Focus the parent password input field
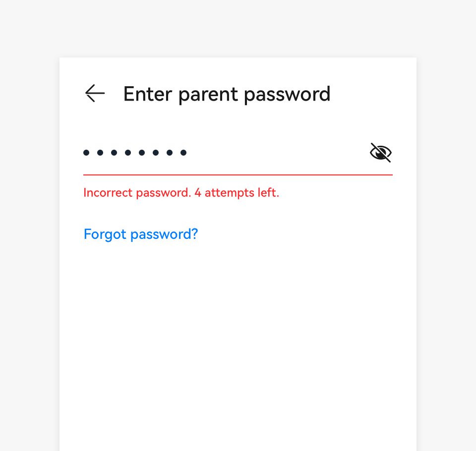The height and width of the screenshot is (451, 476). (x=223, y=153)
